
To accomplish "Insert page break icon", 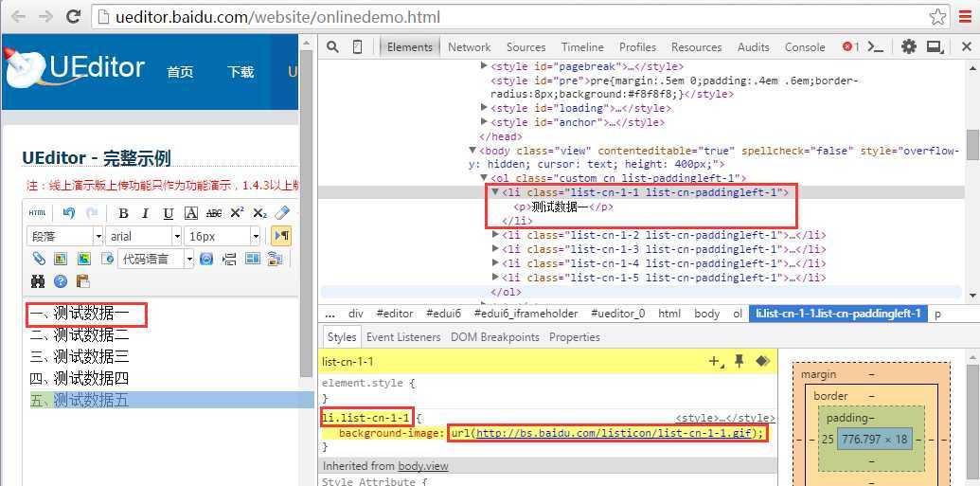I will [229, 259].
